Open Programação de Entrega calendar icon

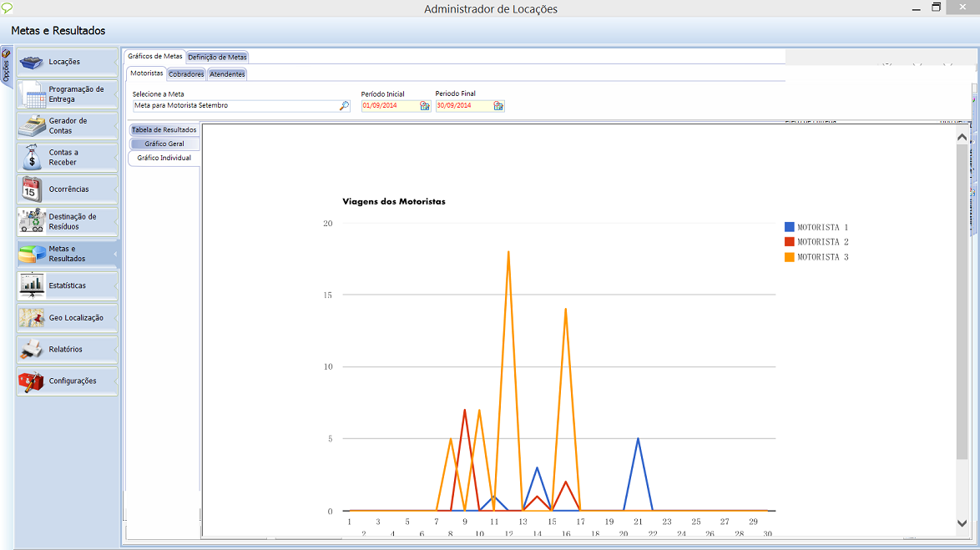(34, 94)
